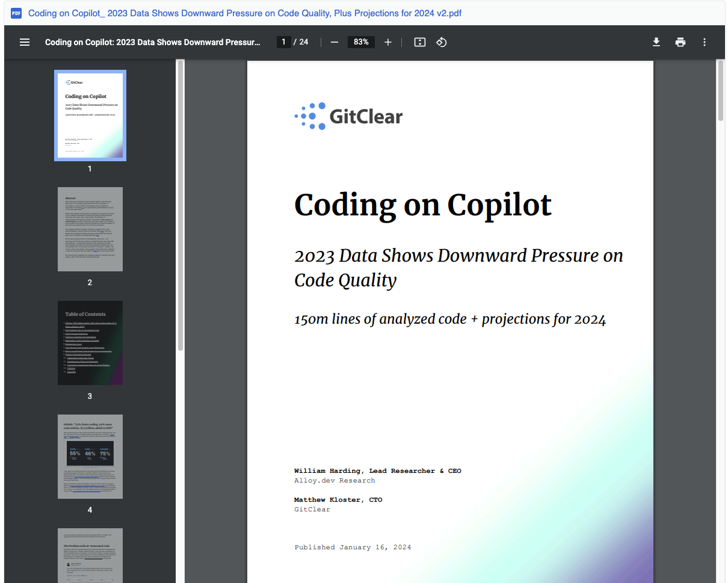This screenshot has width=728, height=583.
Task: Click 'Alloy.dev Research' text
Action: 335,480
